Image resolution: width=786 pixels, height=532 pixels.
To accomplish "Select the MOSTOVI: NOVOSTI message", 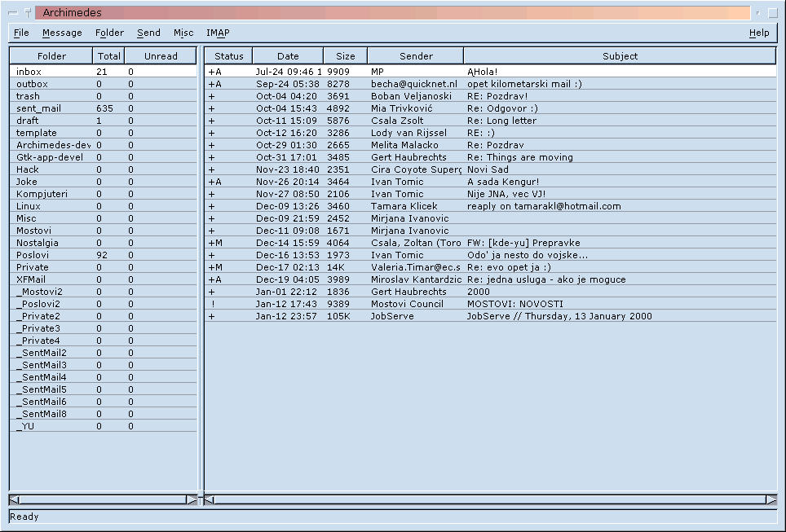I will click(x=489, y=304).
